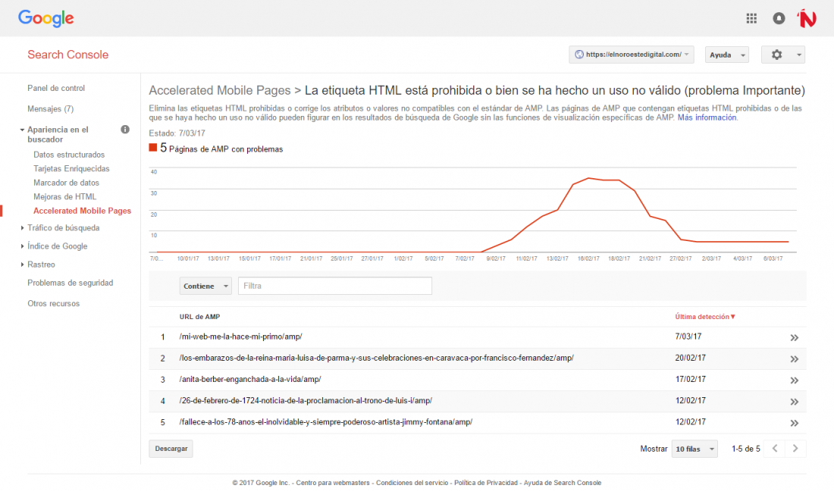Open details arrow for fallece-a-los-78-anos row
Screen dimensions: 834x504
click(x=794, y=423)
